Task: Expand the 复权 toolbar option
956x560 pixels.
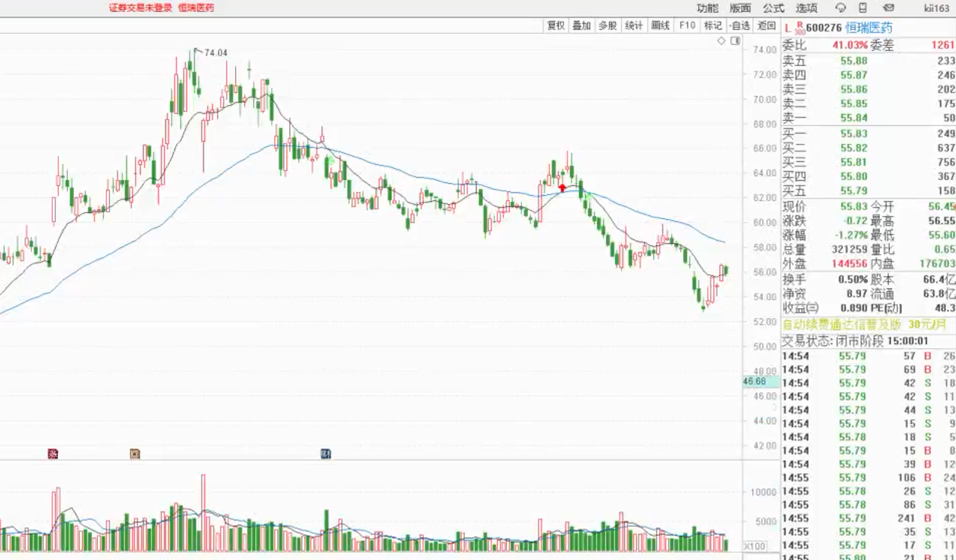Action: coord(556,25)
